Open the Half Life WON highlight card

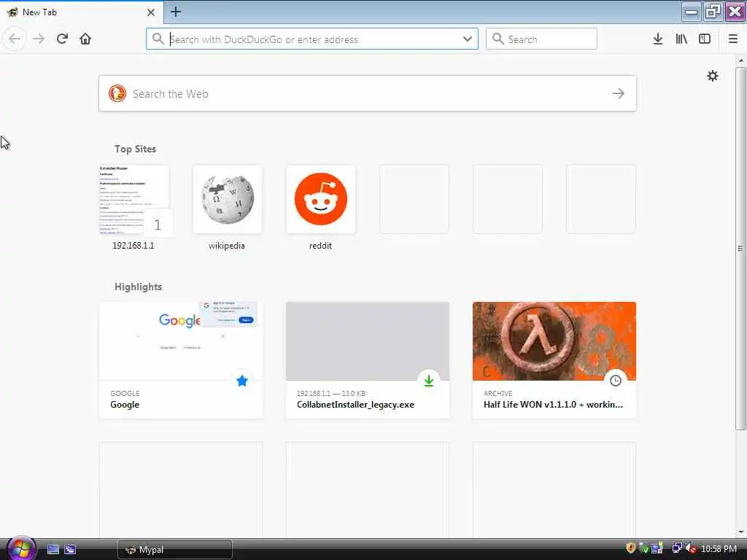(554, 360)
